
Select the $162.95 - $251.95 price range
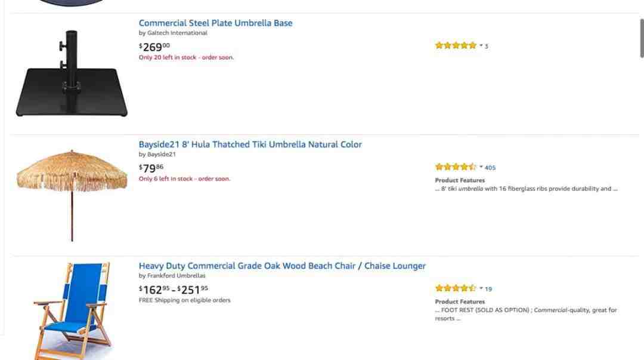coord(174,290)
